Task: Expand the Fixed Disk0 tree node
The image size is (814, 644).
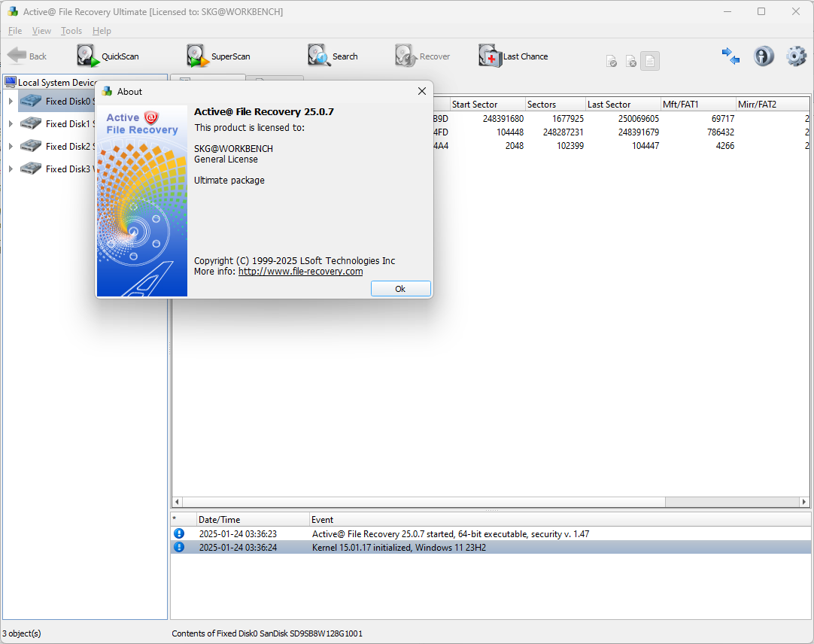Action: (11, 102)
